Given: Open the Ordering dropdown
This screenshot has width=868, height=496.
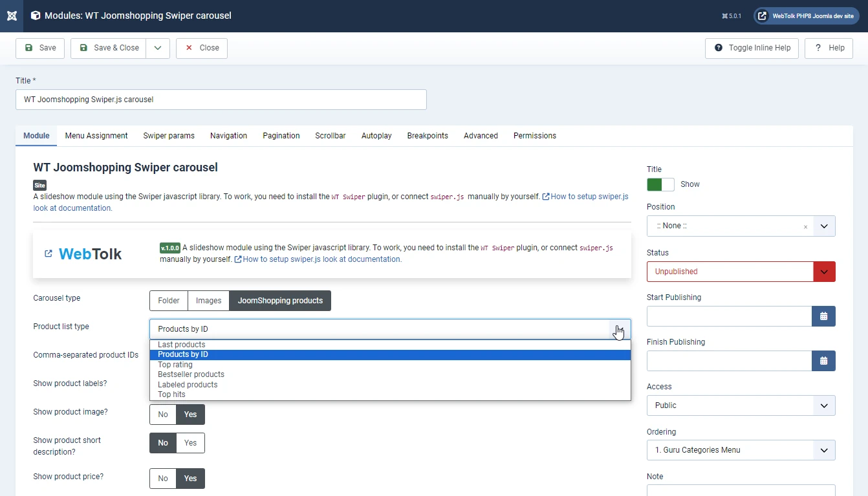Looking at the screenshot, I should coord(741,450).
